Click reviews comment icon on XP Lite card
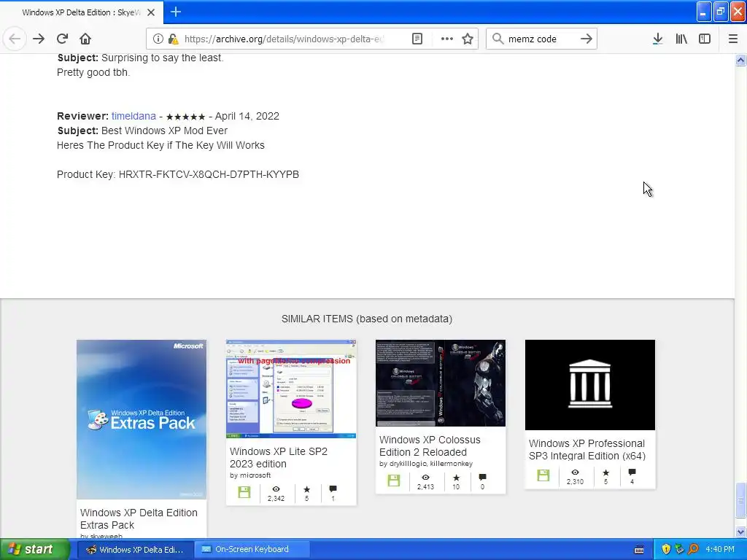 [x=333, y=489]
